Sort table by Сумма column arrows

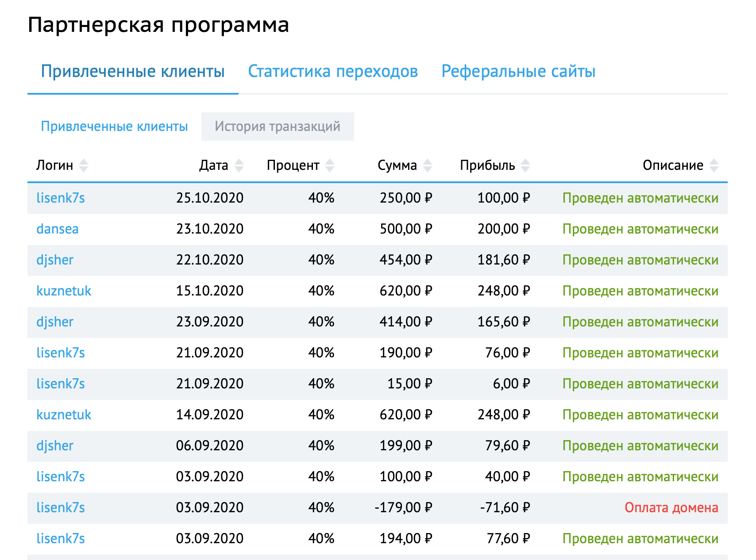point(428,165)
